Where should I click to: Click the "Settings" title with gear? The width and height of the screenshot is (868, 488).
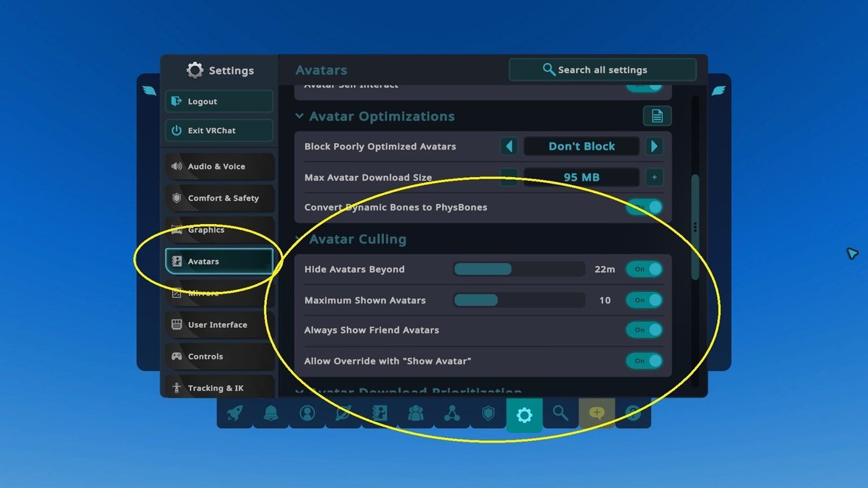click(x=220, y=70)
